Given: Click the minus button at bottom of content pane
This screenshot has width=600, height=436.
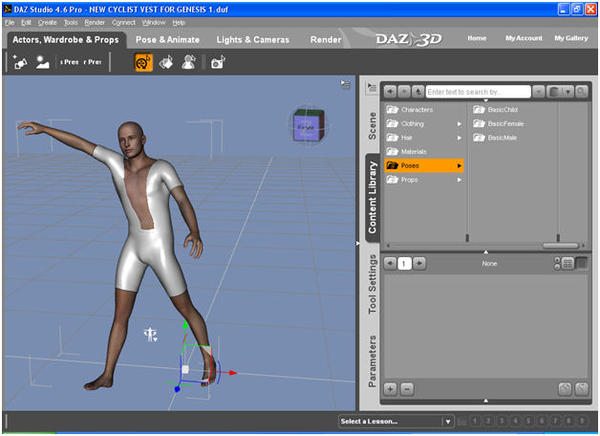Looking at the screenshot, I should (407, 389).
